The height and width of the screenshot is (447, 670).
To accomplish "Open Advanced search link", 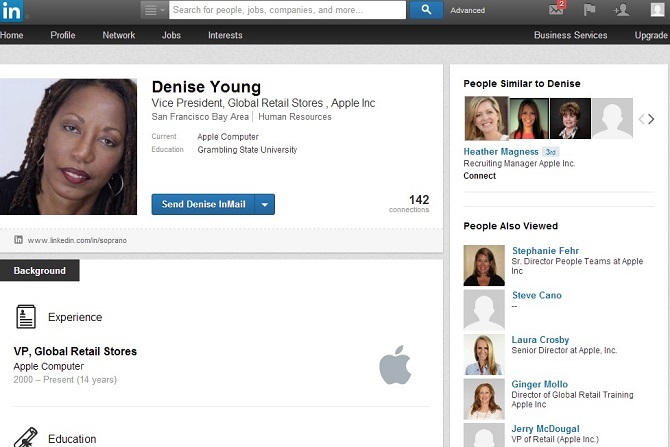I will [x=467, y=10].
